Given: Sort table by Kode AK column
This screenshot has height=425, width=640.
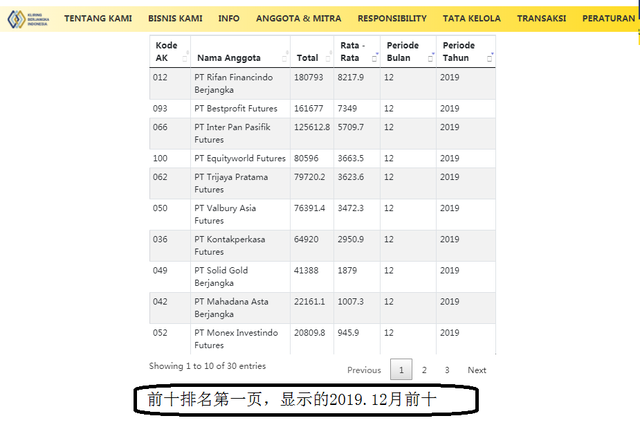Looking at the screenshot, I should point(170,51).
